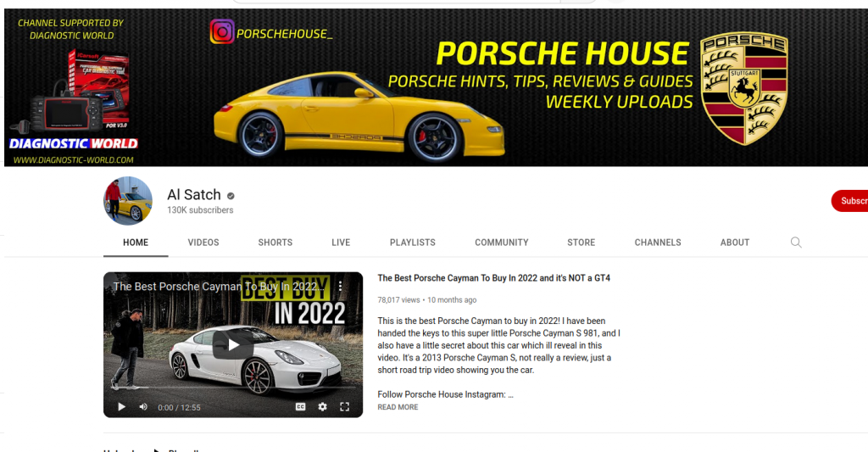Open the Videos tab
The width and height of the screenshot is (868, 452).
[203, 243]
